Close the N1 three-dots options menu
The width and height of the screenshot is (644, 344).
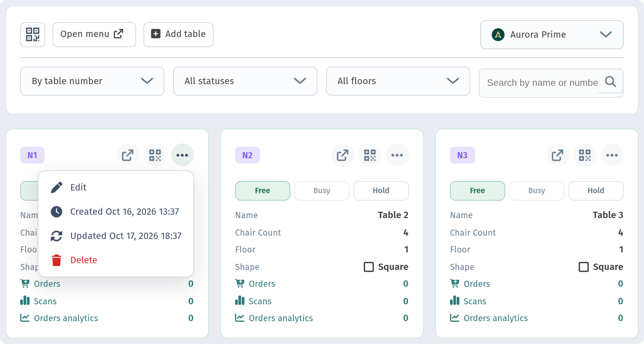click(182, 155)
